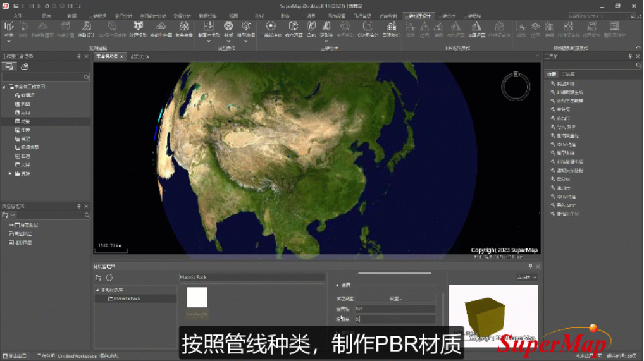Open the File ribbon tab
The image size is (644, 361).
point(18,16)
